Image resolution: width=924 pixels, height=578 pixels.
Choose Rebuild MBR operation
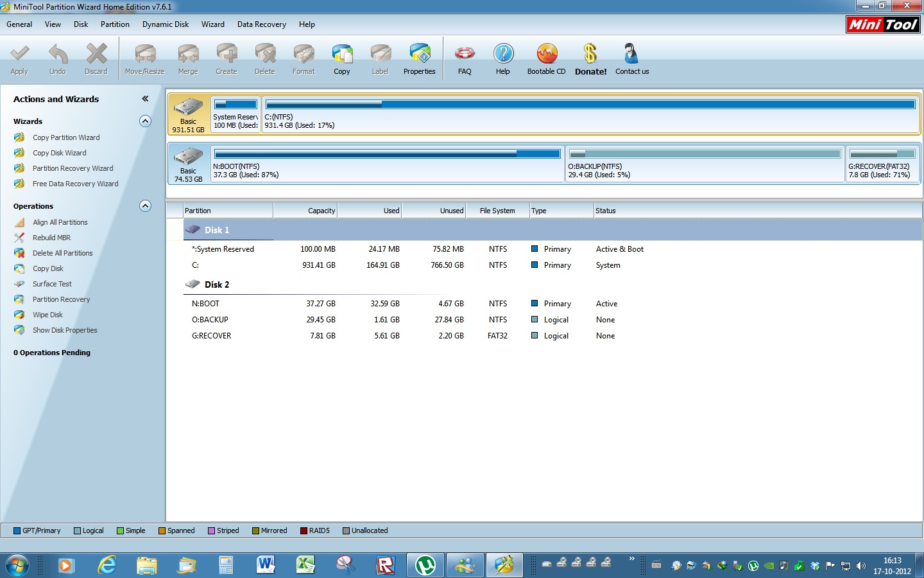click(51, 238)
